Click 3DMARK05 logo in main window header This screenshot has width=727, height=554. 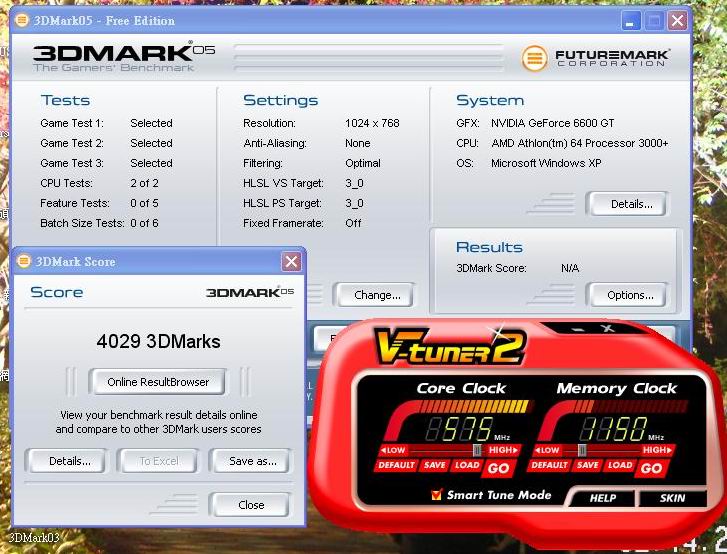pos(123,57)
